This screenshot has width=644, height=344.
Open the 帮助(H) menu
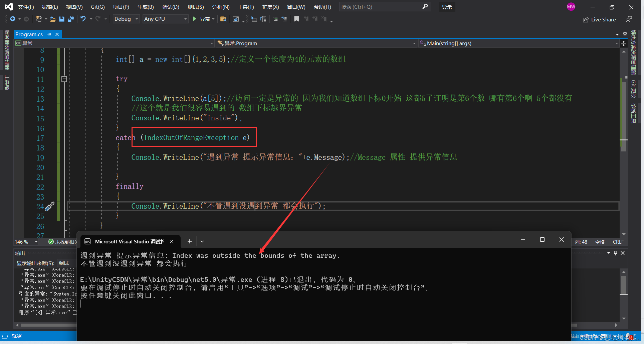tap(322, 7)
